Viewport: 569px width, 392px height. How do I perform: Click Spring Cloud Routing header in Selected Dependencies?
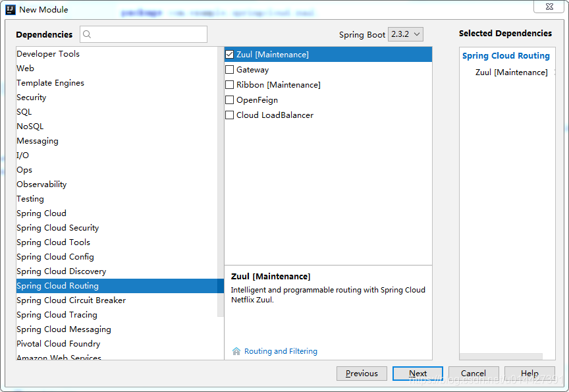point(506,55)
